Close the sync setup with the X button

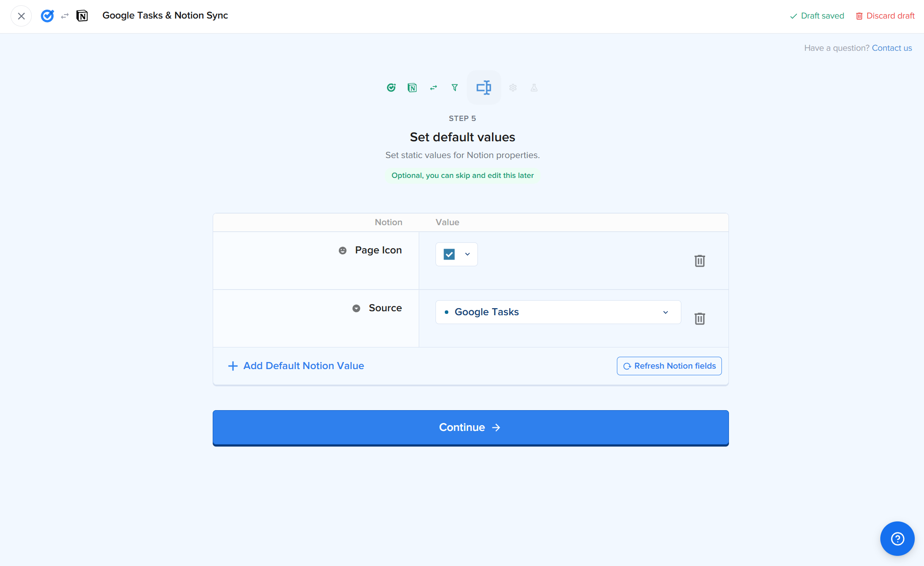click(x=21, y=16)
